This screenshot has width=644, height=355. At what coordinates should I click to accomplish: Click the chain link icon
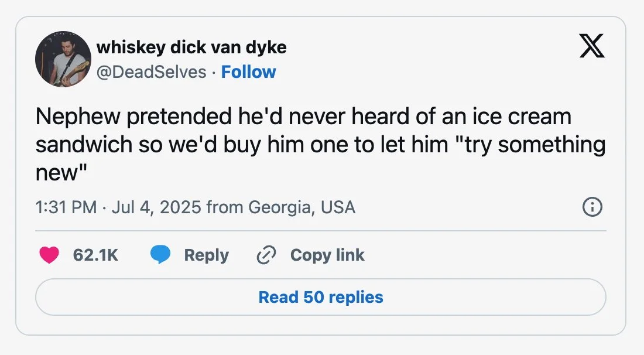point(266,255)
